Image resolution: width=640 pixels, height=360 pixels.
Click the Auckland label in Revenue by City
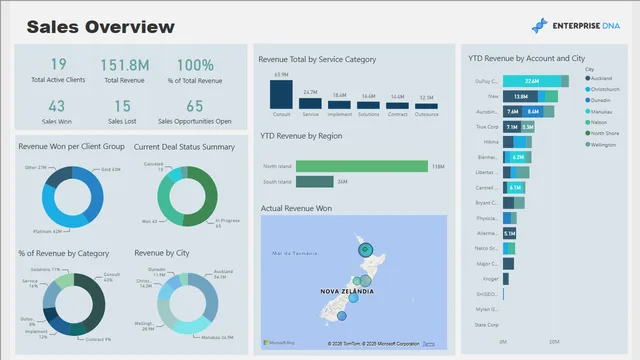223,274
